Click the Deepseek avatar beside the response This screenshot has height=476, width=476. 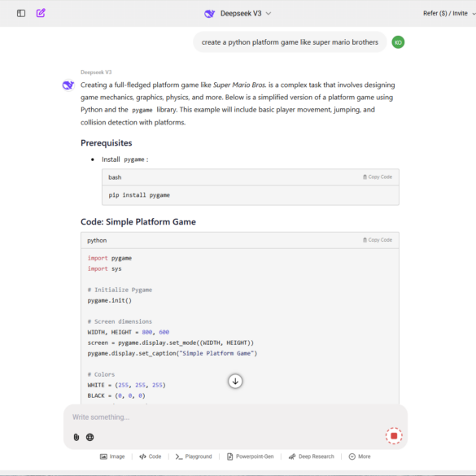point(68,85)
